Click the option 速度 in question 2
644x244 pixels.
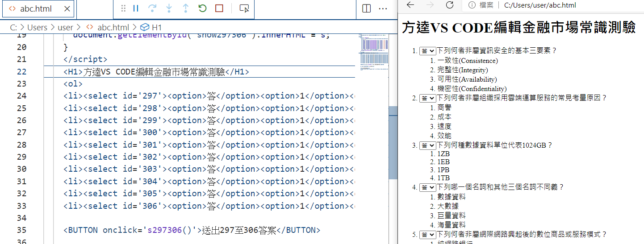(x=444, y=126)
